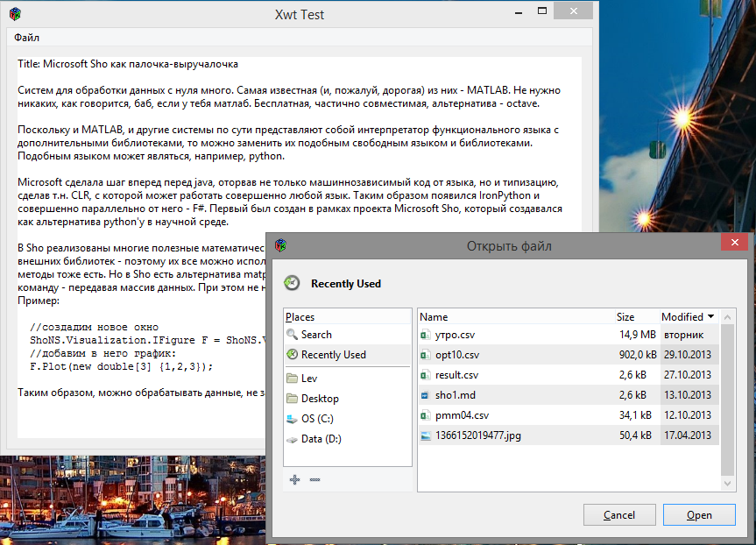Viewport: 756px width, 545px height.
Task: Click the result.csv spreadsheet file icon
Action: 425,375
